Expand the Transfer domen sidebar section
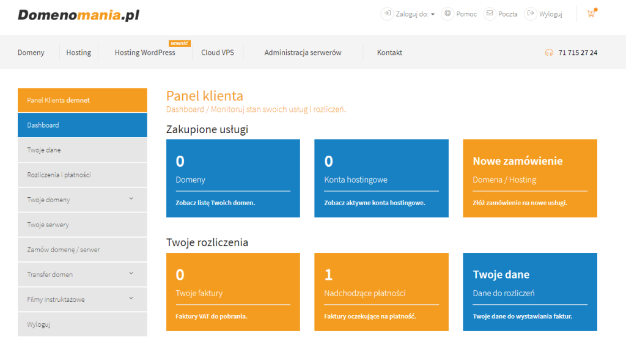 131,273
